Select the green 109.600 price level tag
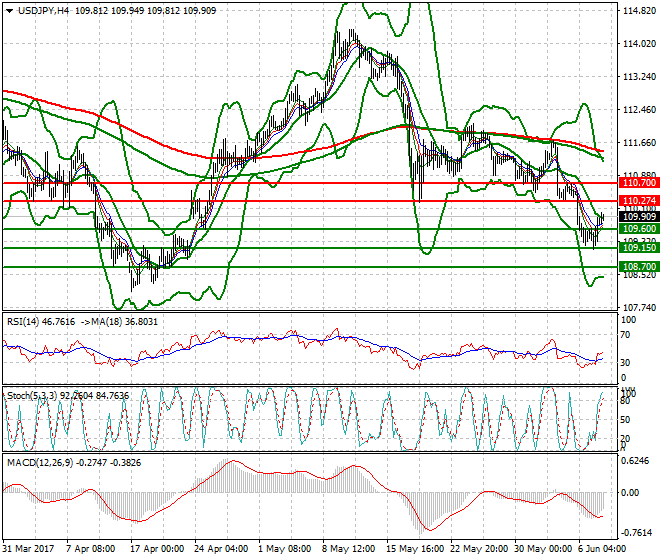660x560 pixels. 634,229
